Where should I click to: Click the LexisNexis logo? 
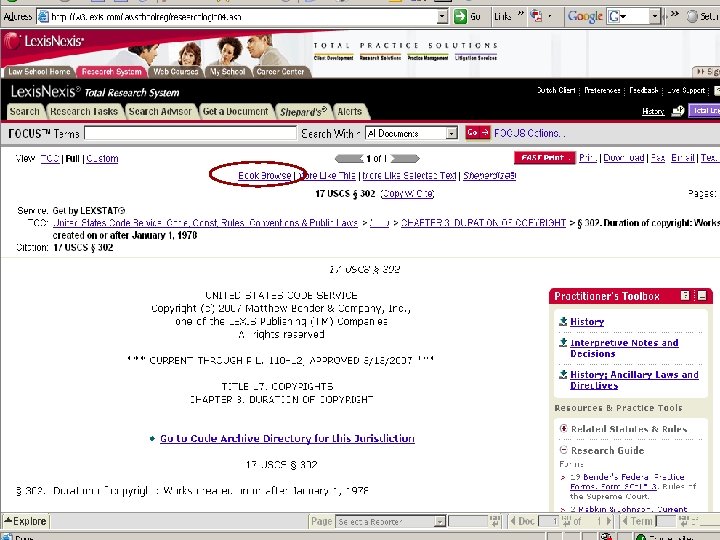point(45,41)
